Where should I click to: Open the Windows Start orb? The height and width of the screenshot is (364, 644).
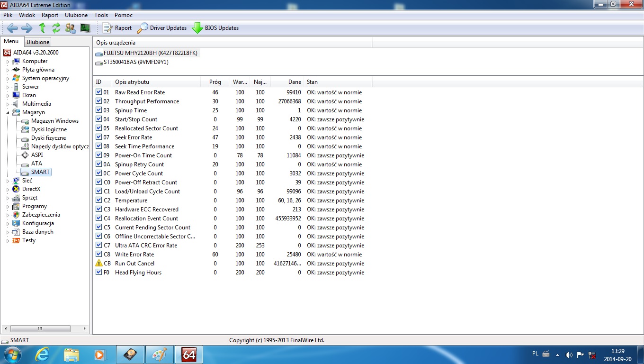[x=12, y=354]
